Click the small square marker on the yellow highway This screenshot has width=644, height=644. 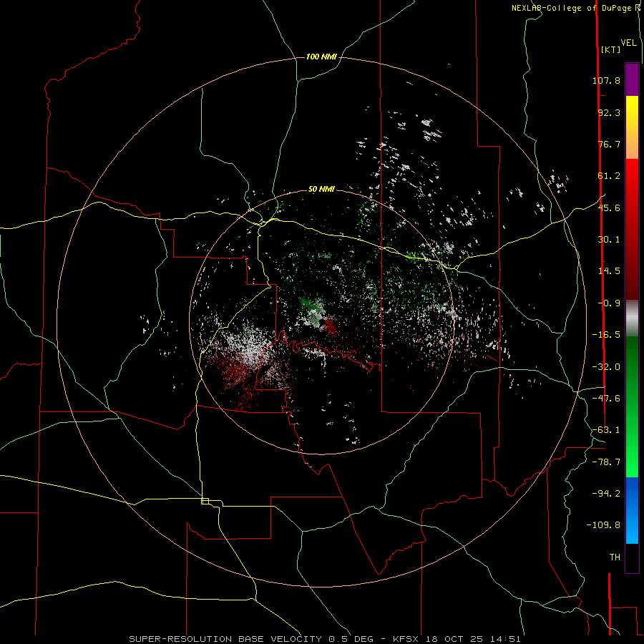205,501
